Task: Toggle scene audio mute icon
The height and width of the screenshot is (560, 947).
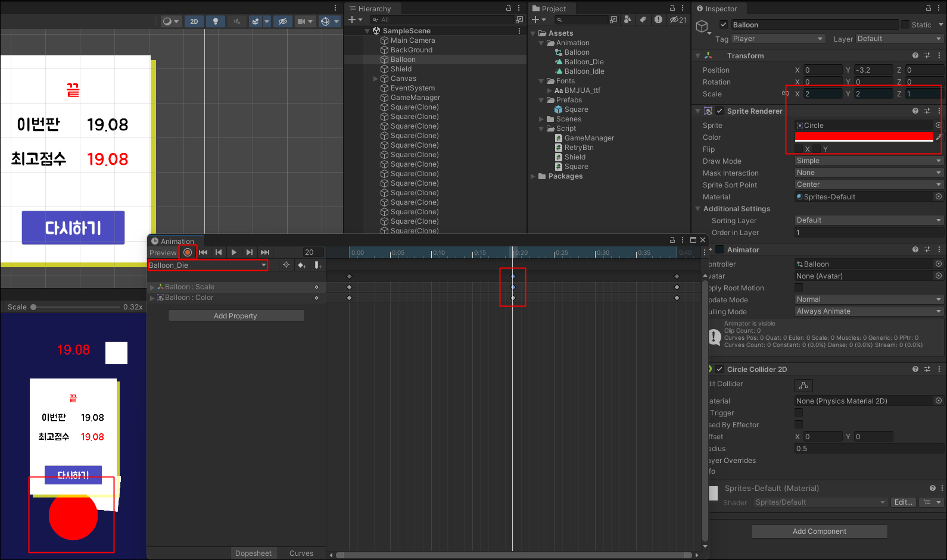Action: pyautogui.click(x=236, y=21)
